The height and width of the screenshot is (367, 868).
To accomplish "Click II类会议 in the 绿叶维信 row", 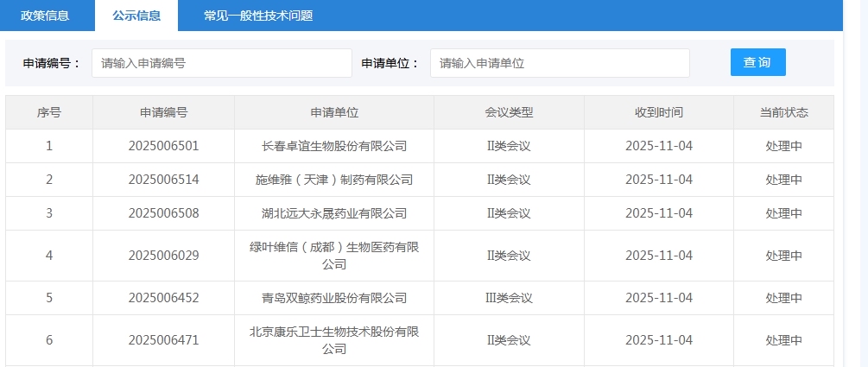I will [510, 256].
